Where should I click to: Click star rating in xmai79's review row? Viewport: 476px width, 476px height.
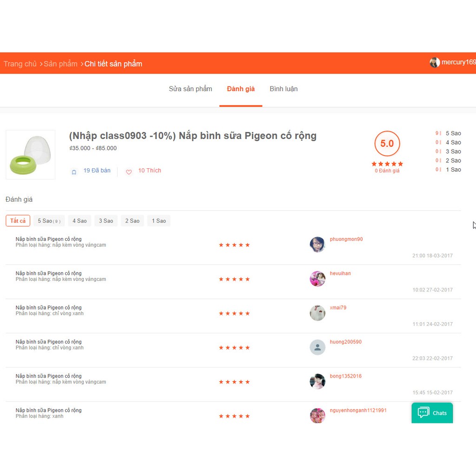(x=234, y=314)
